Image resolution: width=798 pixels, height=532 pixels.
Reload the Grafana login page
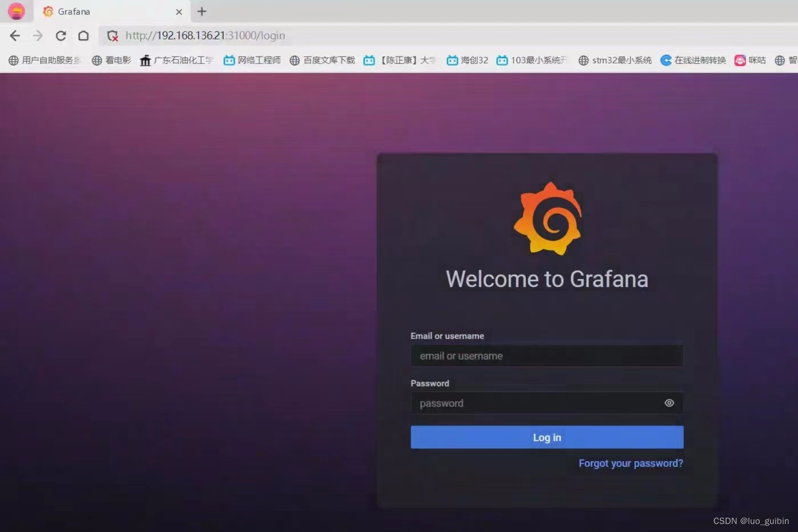click(61, 35)
